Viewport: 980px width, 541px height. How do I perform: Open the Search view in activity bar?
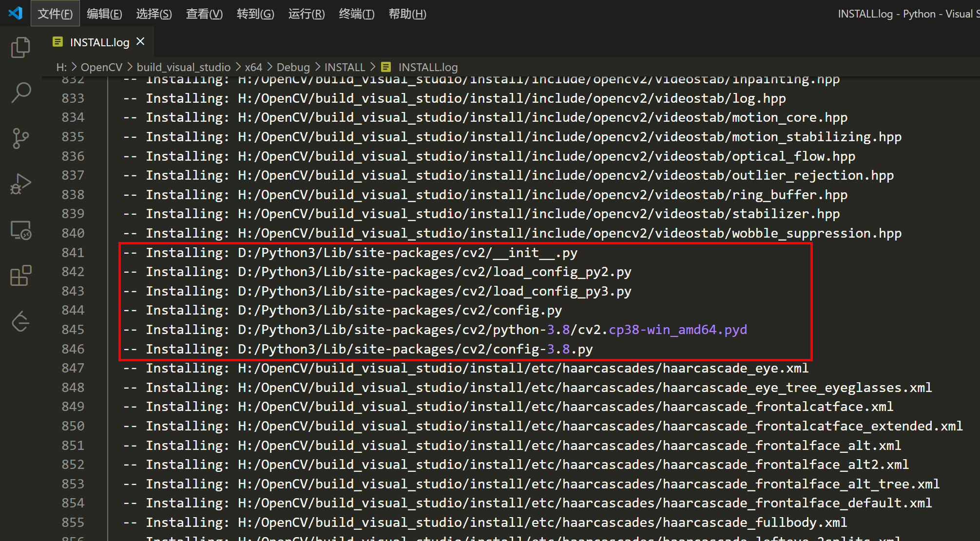[x=20, y=93]
